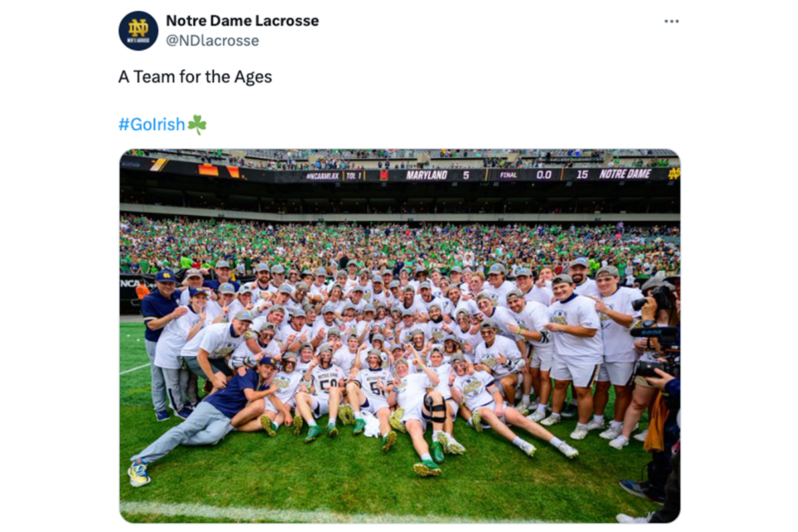Click the yellow and blue sneaker in front
The height and width of the screenshot is (532, 798).
tap(139, 472)
